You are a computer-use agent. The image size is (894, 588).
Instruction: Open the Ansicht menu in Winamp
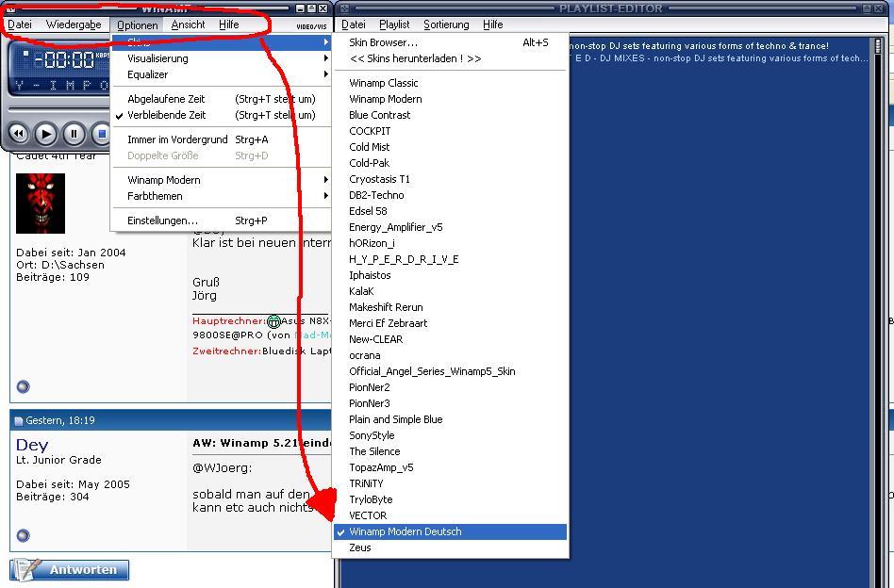pos(188,24)
